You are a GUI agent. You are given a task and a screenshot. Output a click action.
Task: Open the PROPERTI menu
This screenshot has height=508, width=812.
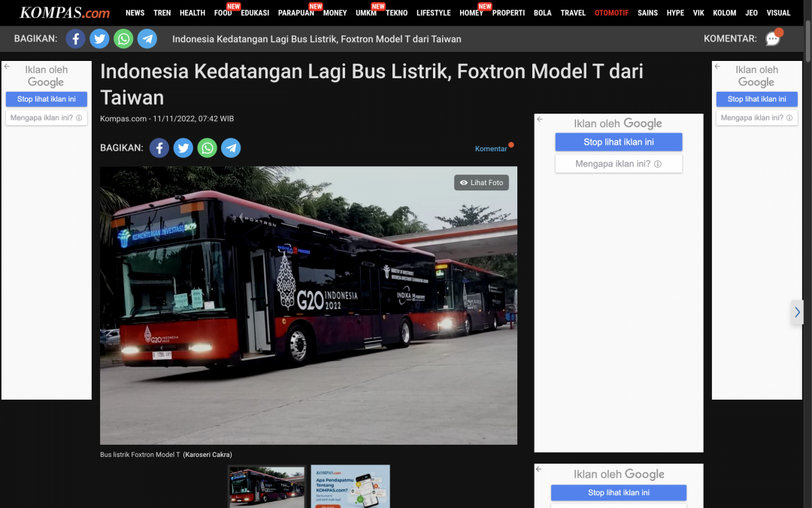tap(508, 13)
